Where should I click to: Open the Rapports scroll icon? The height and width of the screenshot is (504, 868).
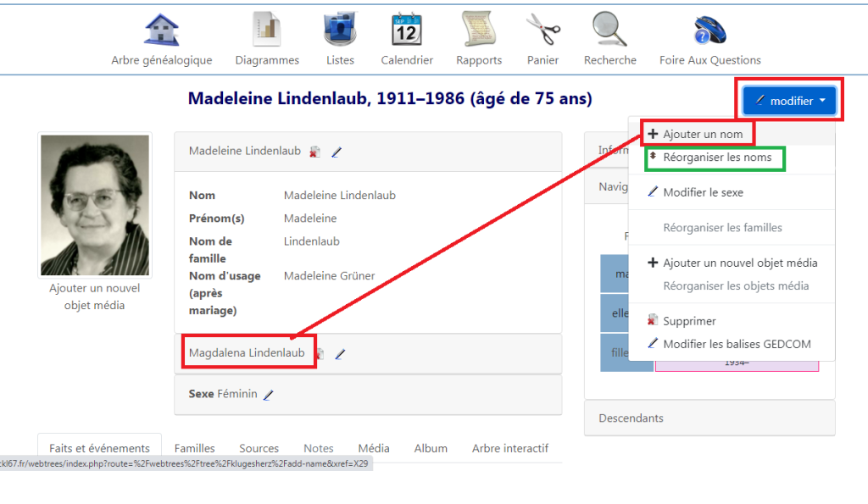[479, 30]
